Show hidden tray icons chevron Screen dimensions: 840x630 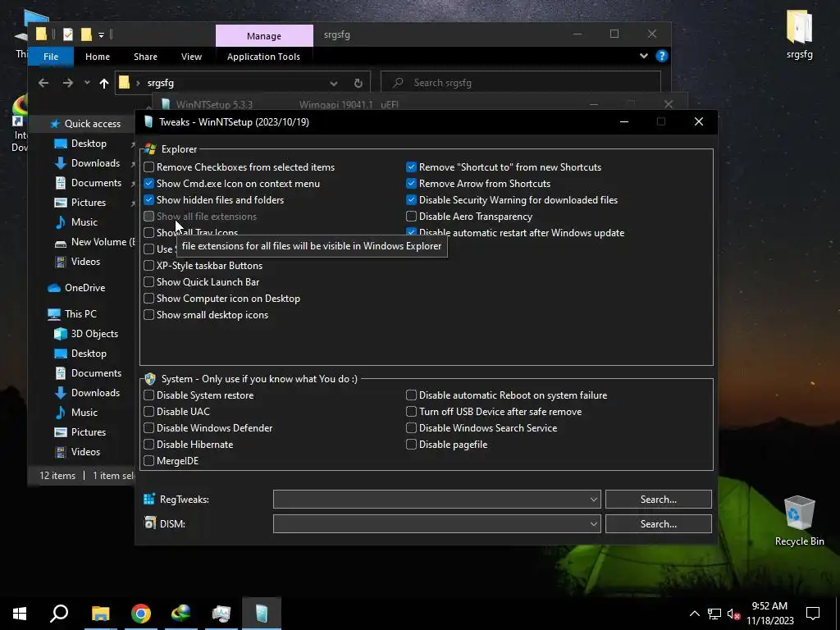(x=694, y=614)
